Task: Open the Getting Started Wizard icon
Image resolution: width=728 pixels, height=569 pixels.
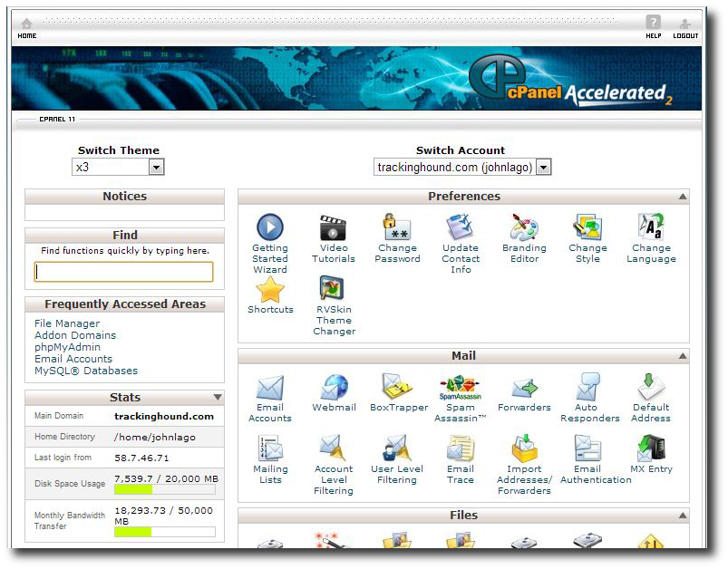Action: coord(269,227)
